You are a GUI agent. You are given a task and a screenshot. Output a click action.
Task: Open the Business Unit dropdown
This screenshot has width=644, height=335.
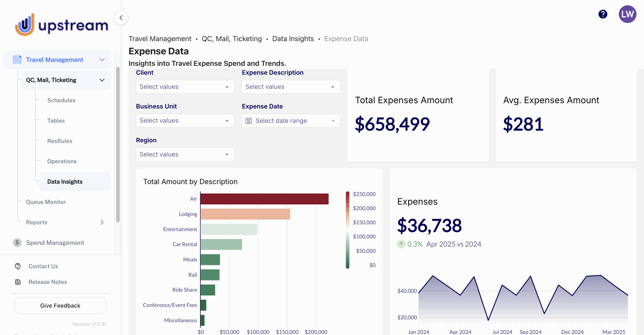[x=185, y=121]
